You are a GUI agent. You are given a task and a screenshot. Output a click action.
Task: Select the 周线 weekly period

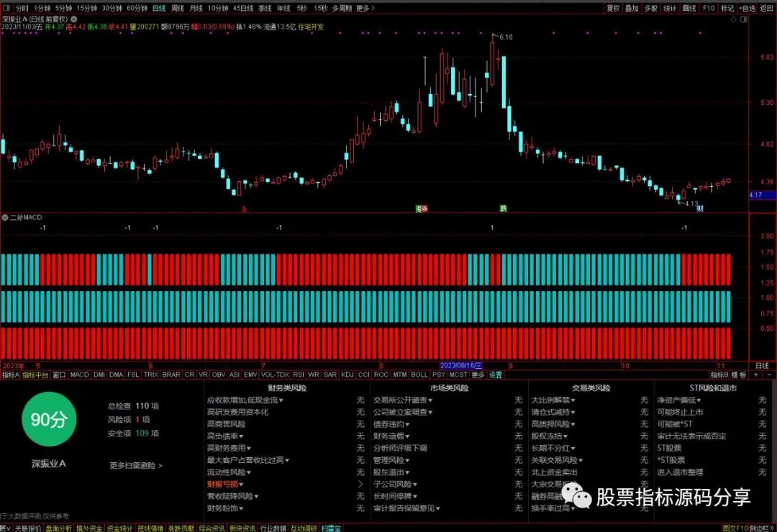pyautogui.click(x=178, y=9)
